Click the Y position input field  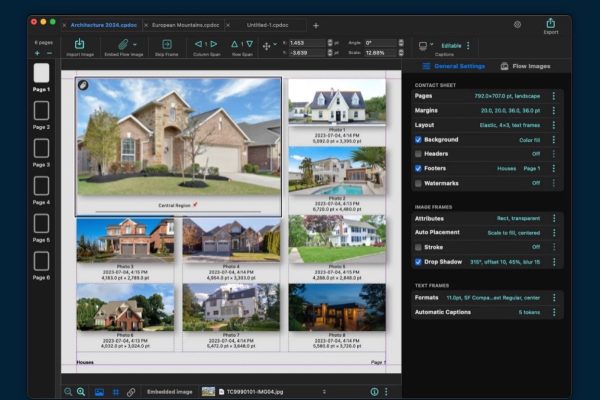(307, 52)
